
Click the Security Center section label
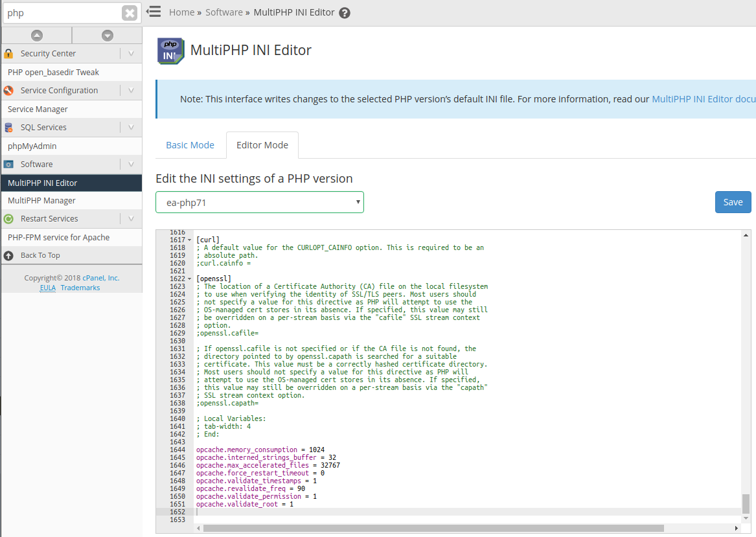tap(48, 54)
